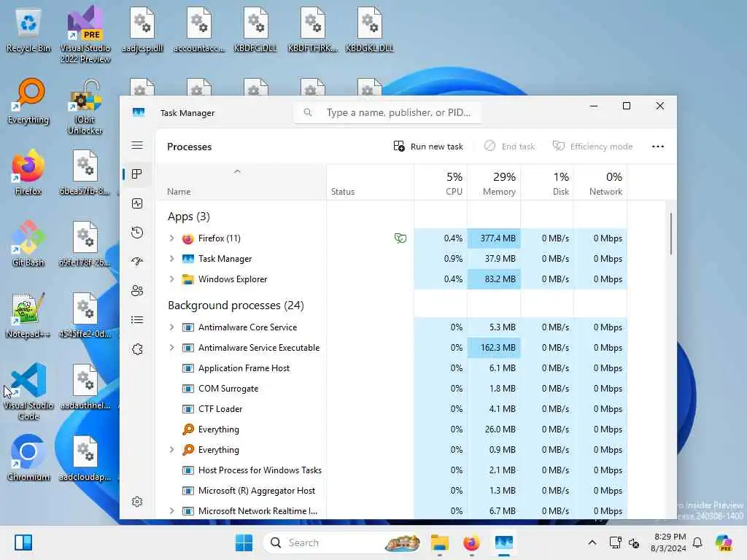Sort processes by Network column

600,183
